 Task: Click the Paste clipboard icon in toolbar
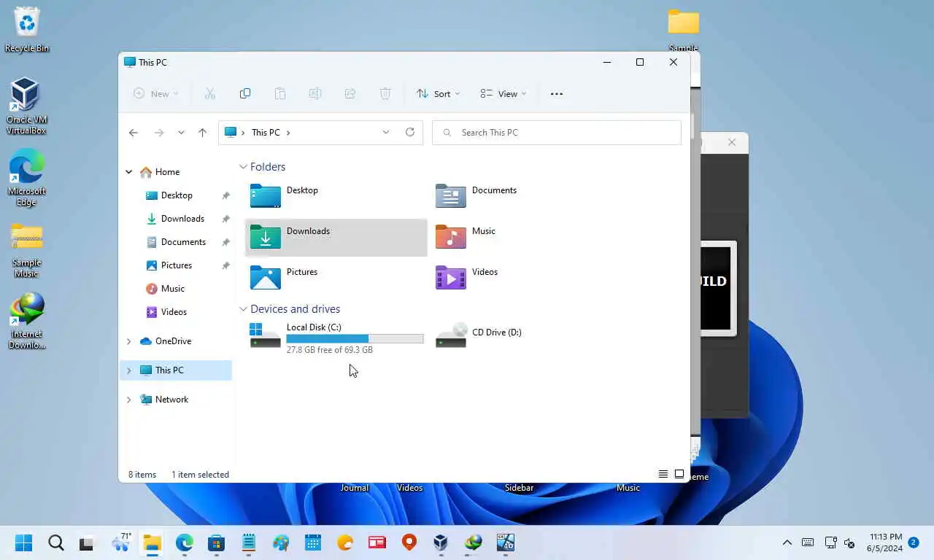(x=280, y=93)
